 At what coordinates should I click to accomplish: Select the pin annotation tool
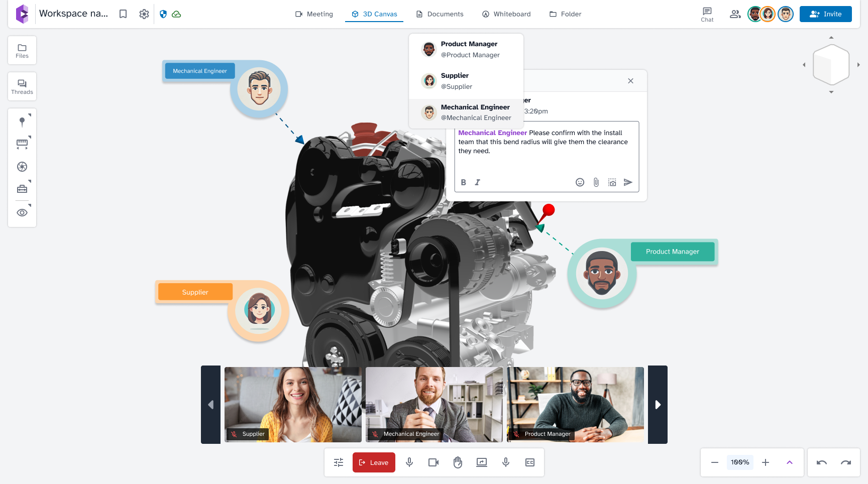(x=22, y=122)
